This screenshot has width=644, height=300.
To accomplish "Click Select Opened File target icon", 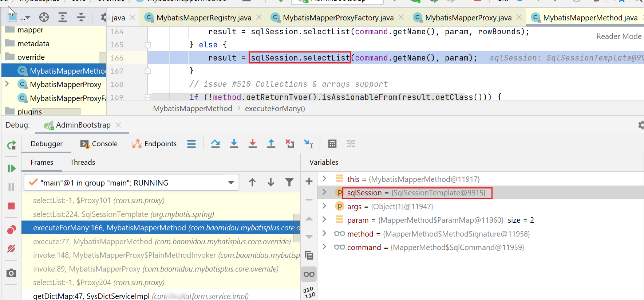I will point(44,17).
